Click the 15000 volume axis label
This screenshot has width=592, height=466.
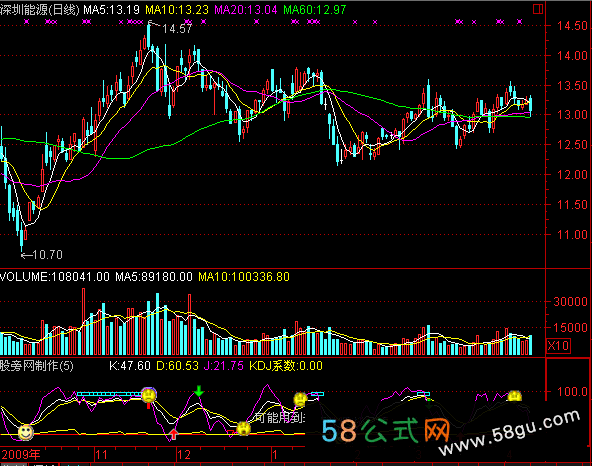click(x=570, y=328)
